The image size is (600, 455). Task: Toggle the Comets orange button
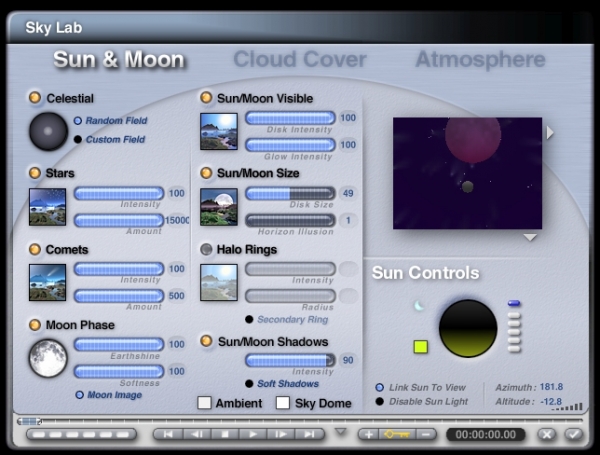tap(35, 249)
